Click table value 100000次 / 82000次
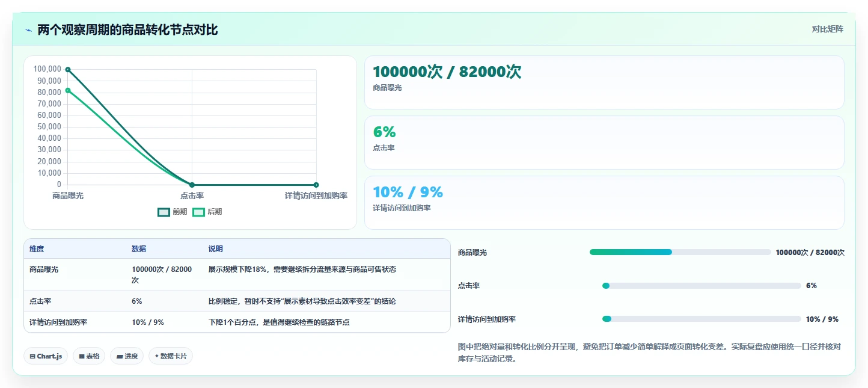The image size is (868, 388). (162, 274)
